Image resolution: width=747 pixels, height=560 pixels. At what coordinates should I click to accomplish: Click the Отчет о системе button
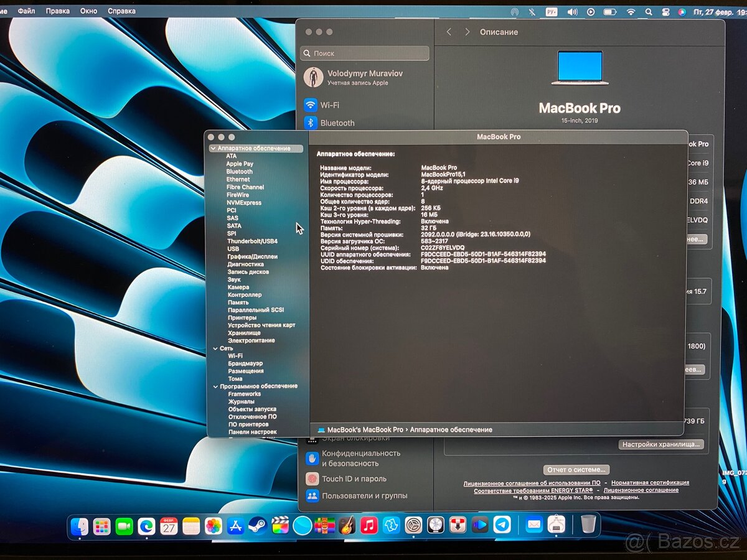point(577,469)
